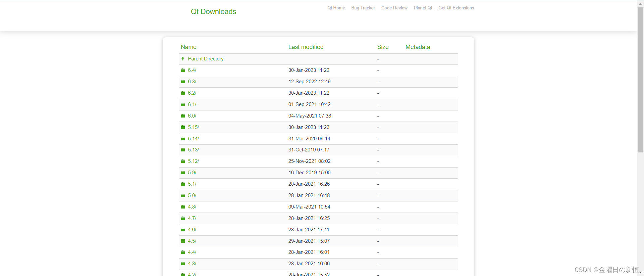Click the folder icon beside 6.0/
The width and height of the screenshot is (644, 276).
[183, 116]
